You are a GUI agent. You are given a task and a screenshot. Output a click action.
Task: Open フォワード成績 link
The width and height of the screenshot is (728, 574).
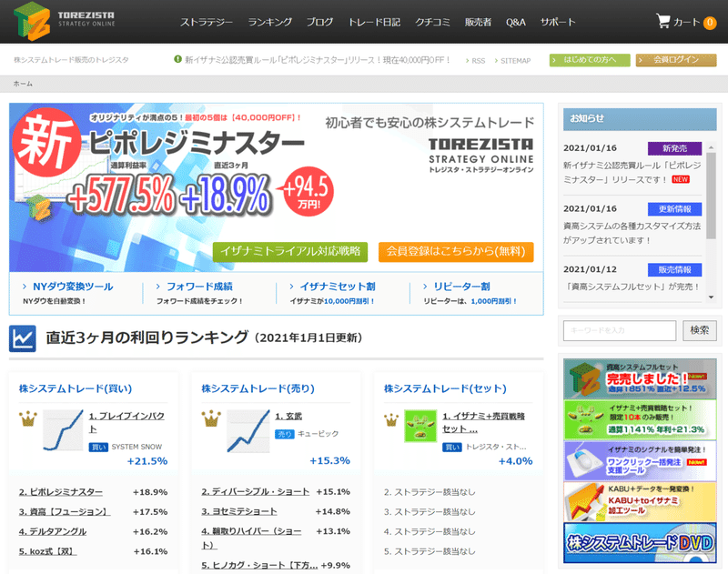tap(199, 287)
